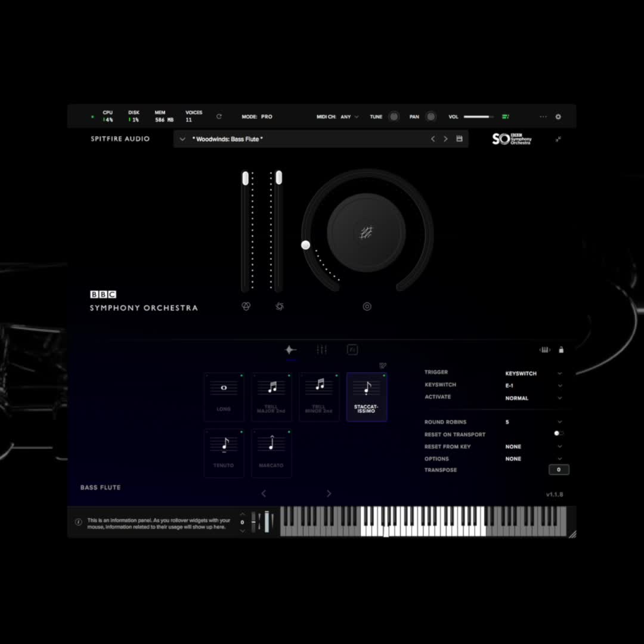
Task: Switch to the FX tab
Action: click(352, 350)
